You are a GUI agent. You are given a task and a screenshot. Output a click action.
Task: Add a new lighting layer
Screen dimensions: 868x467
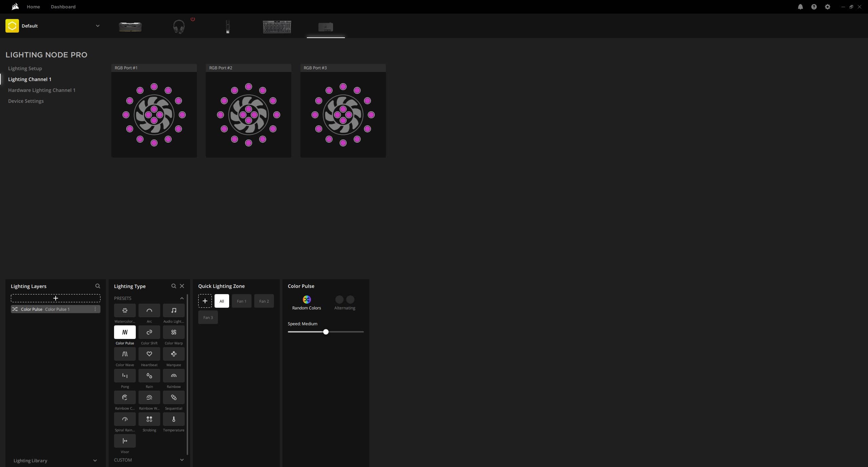[x=56, y=298]
